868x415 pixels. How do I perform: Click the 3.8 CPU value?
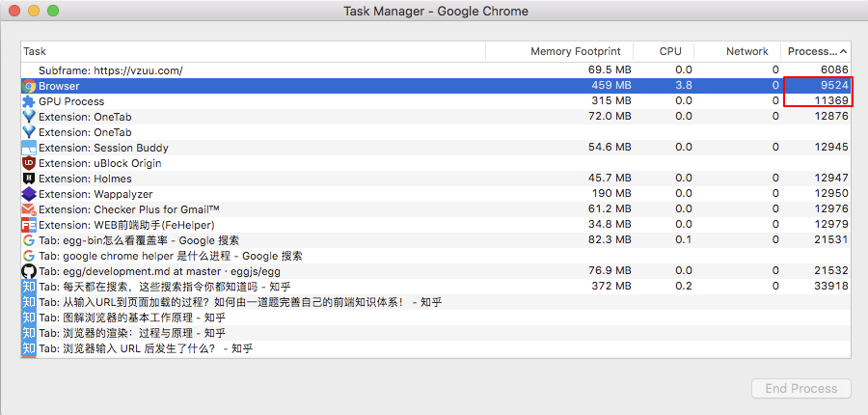click(684, 86)
